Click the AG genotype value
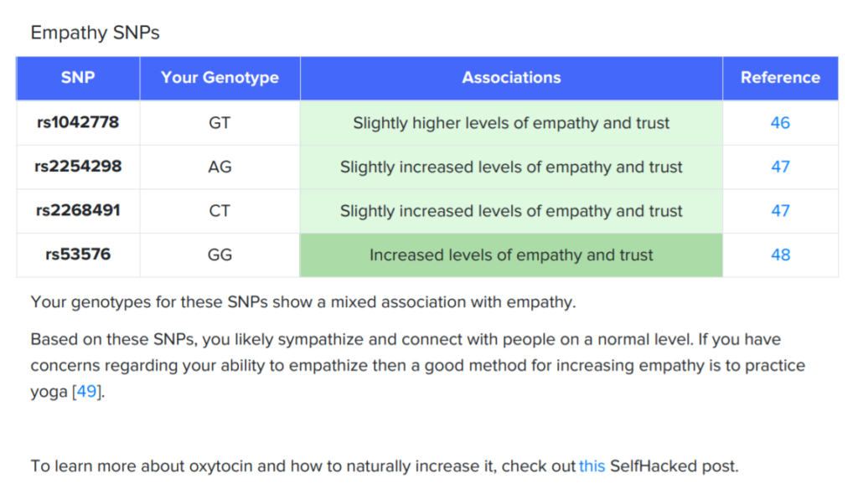 [x=220, y=167]
